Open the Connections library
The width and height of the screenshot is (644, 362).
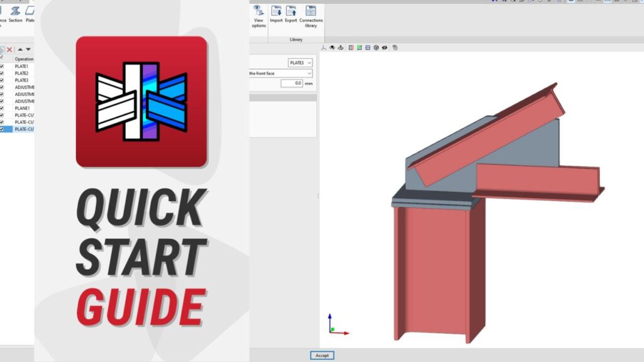pos(311,15)
